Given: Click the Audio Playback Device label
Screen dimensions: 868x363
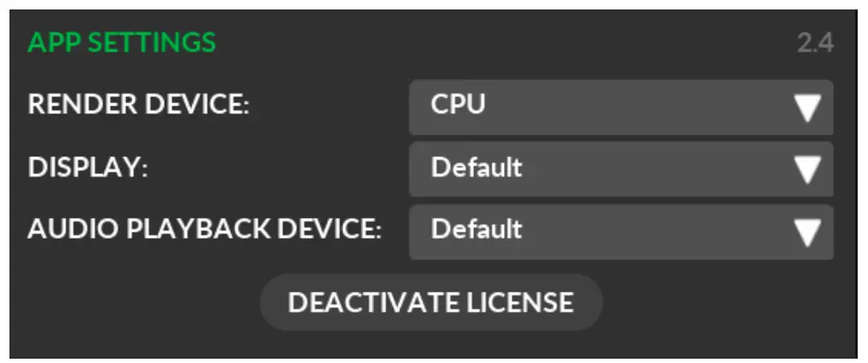Looking at the screenshot, I should (204, 229).
